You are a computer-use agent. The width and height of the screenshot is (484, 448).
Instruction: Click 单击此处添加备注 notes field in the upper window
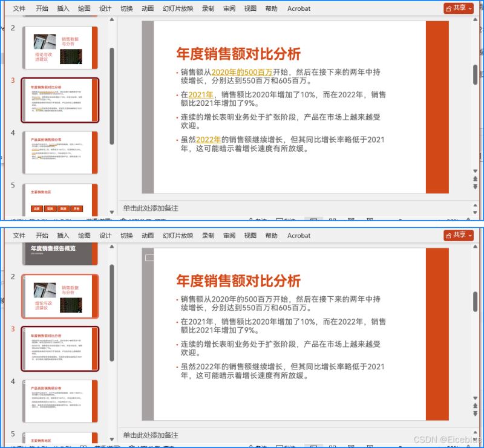[151, 208]
